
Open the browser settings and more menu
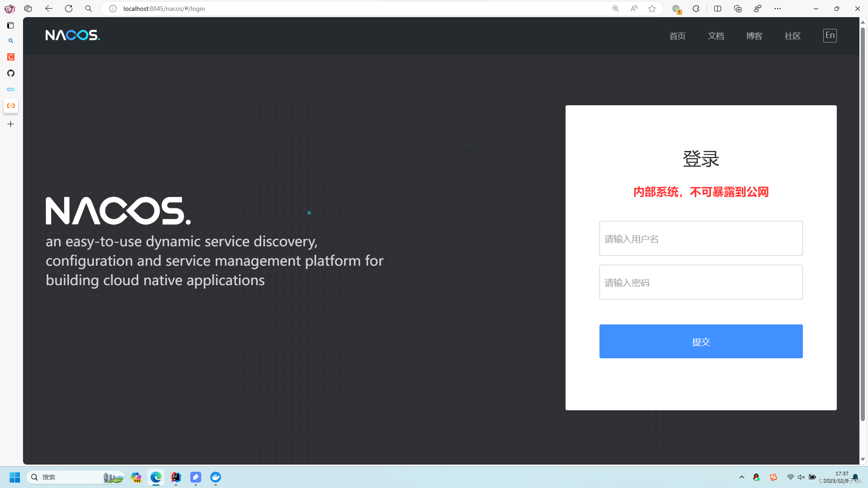778,9
